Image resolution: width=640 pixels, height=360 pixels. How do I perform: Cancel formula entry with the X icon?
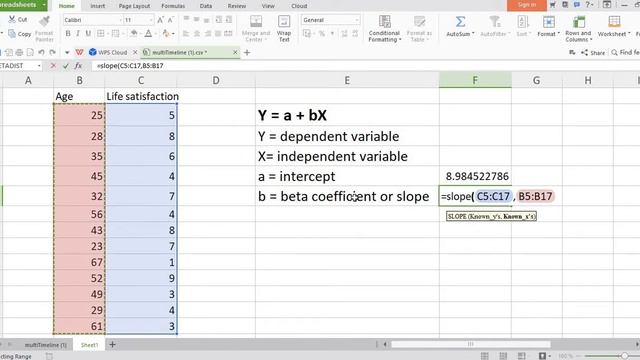point(53,65)
